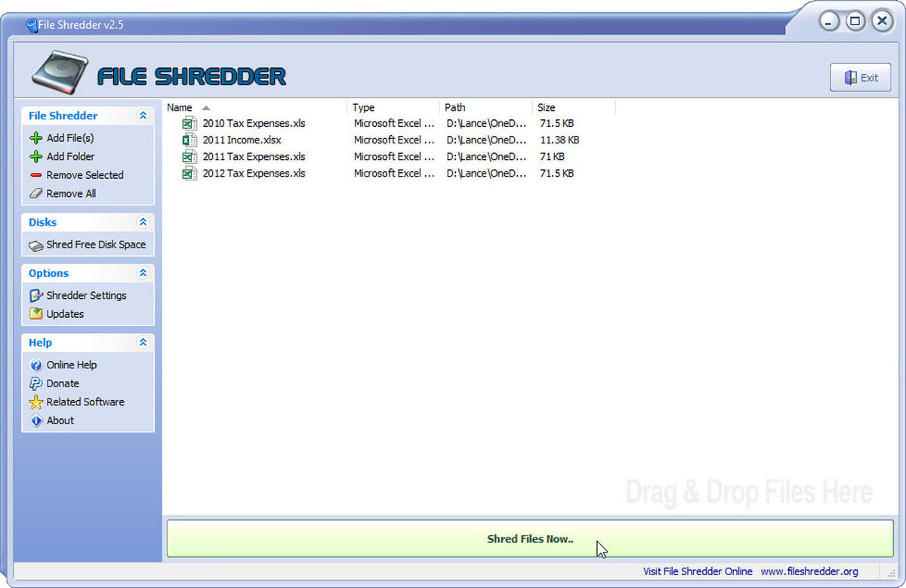Collapse the Help section

click(143, 342)
